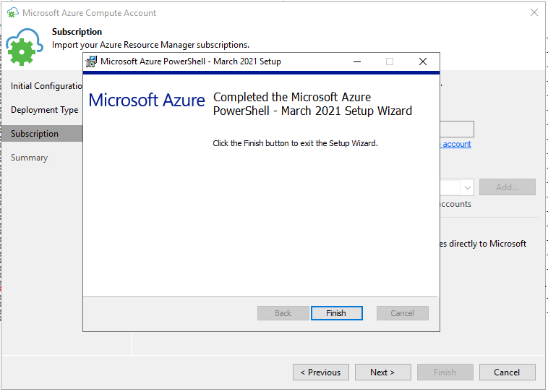Image resolution: width=548 pixels, height=392 pixels.
Task: Click the disabled Back button in Setup
Action: click(283, 313)
